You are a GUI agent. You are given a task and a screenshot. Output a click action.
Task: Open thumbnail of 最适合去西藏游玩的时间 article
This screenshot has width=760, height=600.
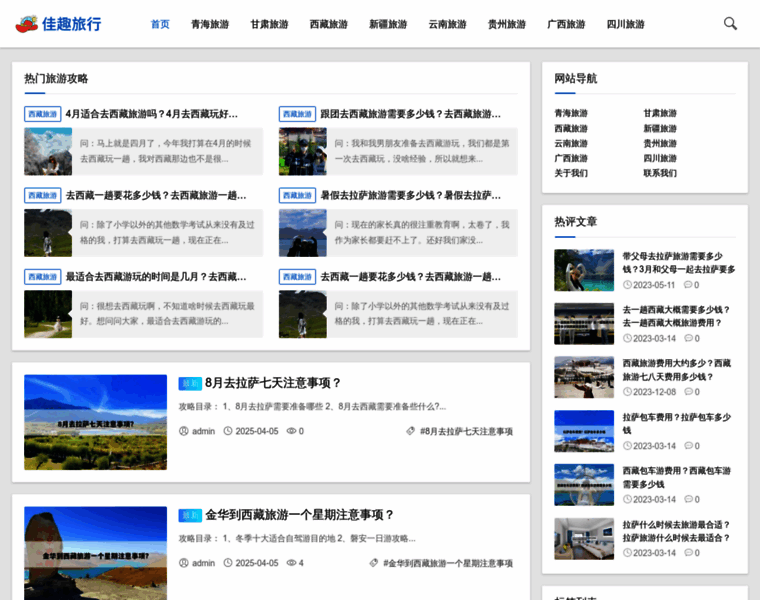pyautogui.click(x=48, y=314)
